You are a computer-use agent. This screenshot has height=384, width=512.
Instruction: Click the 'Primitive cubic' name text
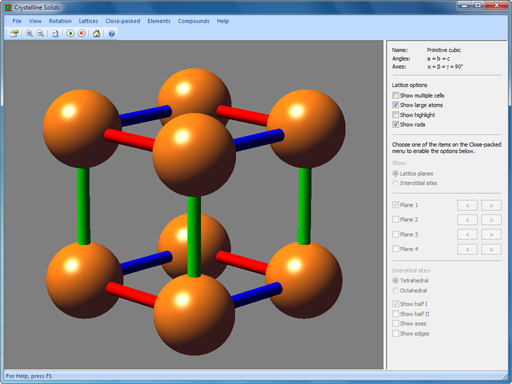444,50
